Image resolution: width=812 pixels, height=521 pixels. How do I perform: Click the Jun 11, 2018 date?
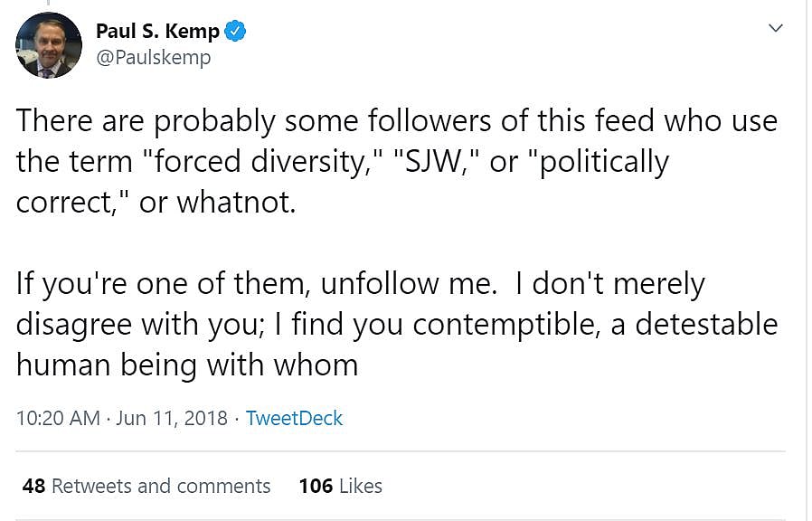(x=172, y=418)
